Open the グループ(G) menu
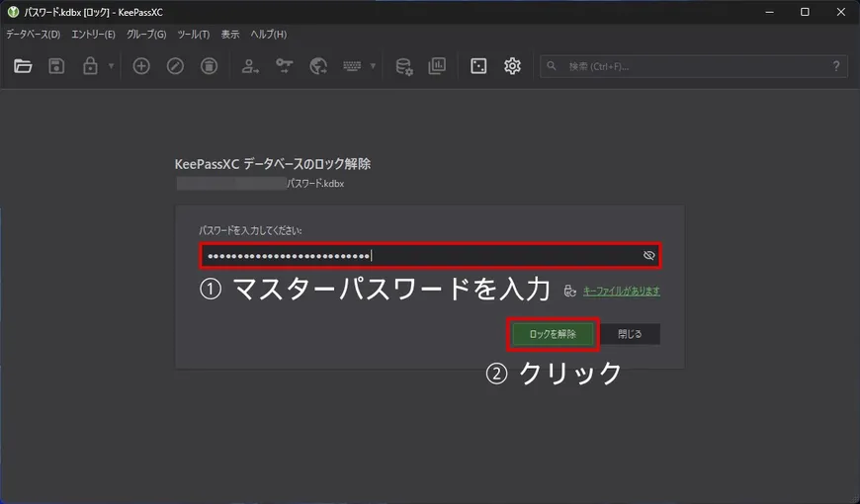 [x=146, y=34]
